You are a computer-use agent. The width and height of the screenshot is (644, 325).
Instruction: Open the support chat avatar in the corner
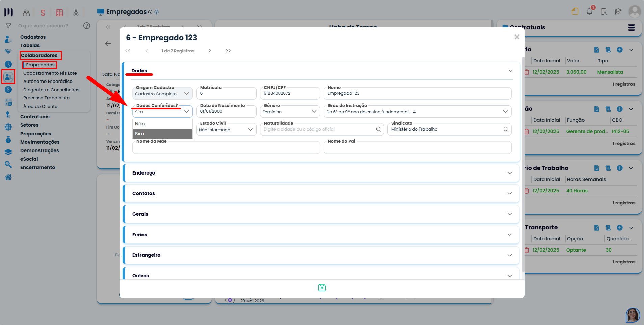coord(633,315)
